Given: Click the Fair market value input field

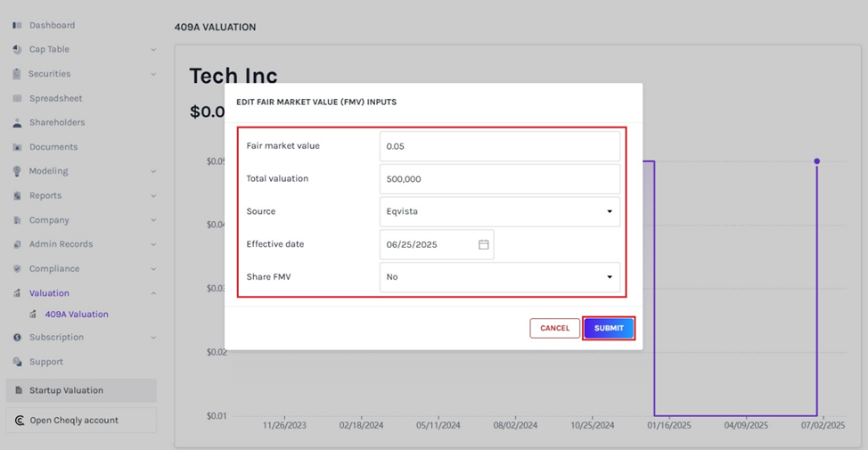Looking at the screenshot, I should (499, 146).
